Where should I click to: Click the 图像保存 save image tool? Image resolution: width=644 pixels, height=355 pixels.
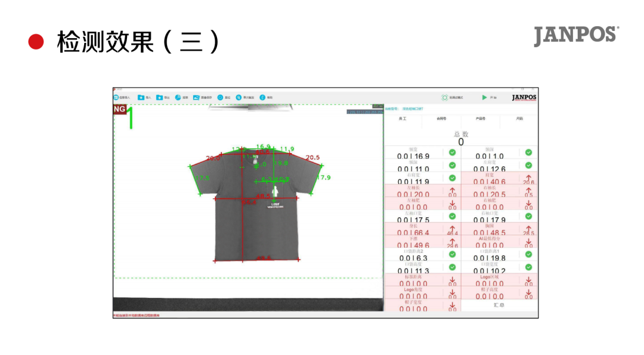click(x=203, y=98)
